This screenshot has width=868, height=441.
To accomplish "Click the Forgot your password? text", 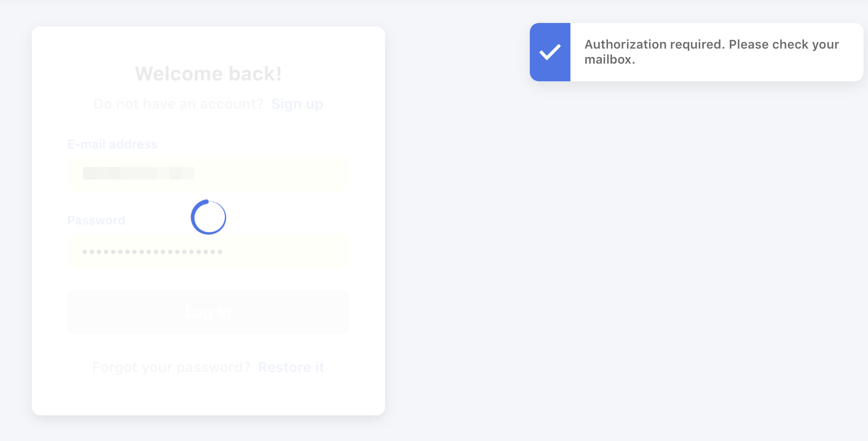I will 171,367.
